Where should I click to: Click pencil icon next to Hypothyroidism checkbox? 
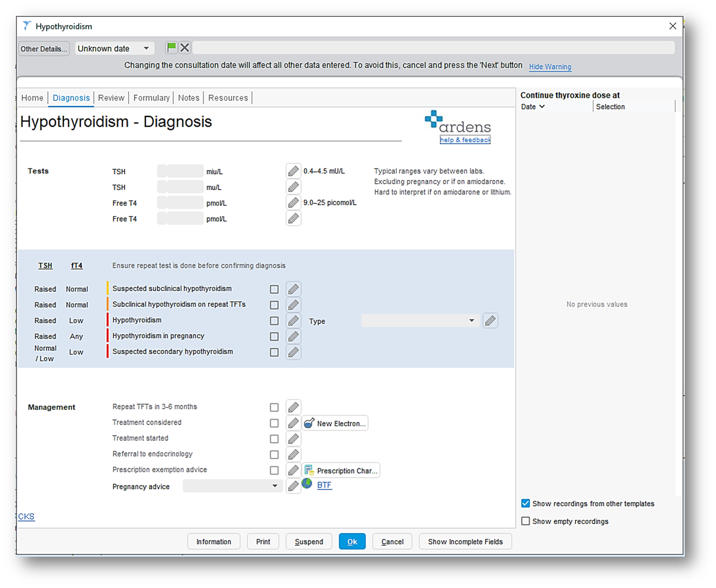pos(293,320)
